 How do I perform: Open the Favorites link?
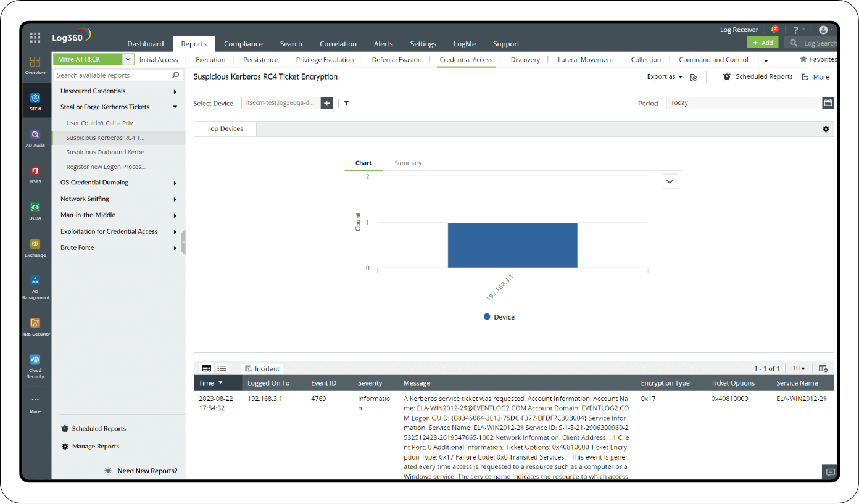point(818,59)
